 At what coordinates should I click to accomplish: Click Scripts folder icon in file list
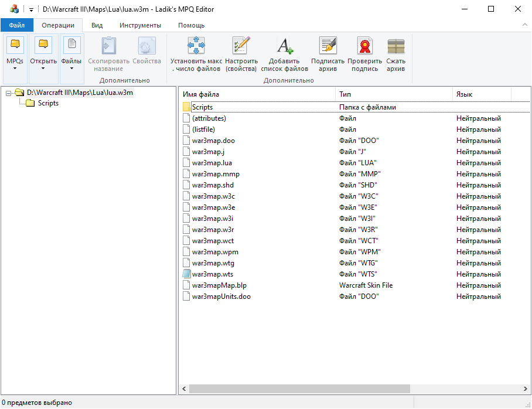pos(186,107)
